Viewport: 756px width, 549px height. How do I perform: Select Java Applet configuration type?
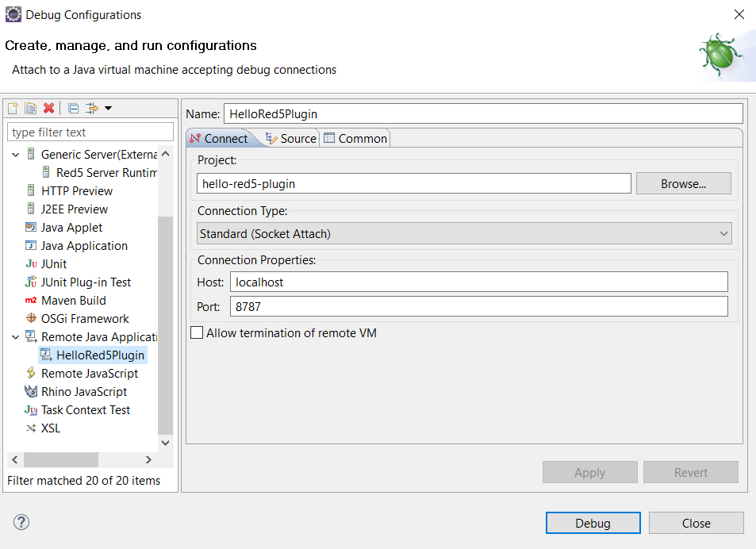click(71, 228)
